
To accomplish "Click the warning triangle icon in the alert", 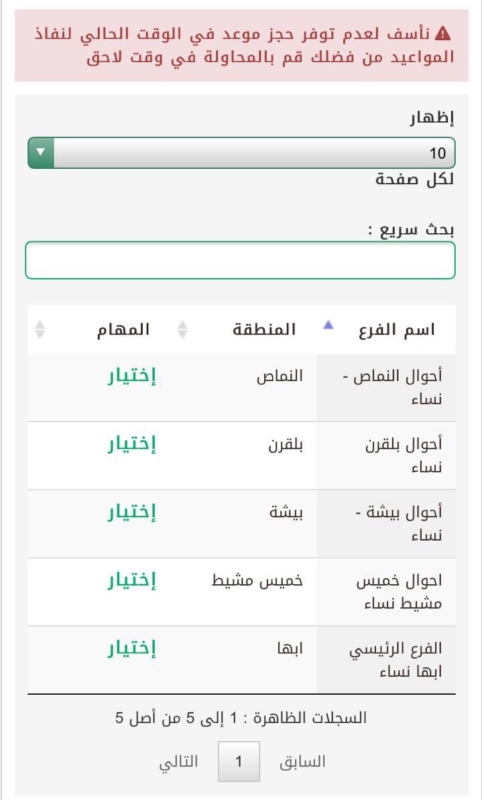I will [443, 34].
